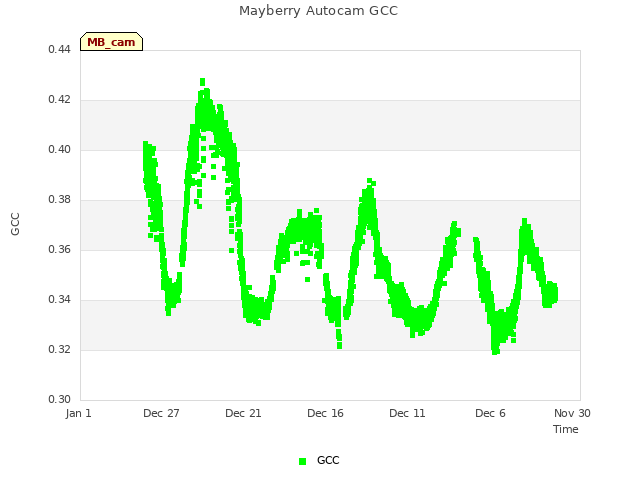
Task: Click the 0.40 y-axis value
Action: point(60,149)
